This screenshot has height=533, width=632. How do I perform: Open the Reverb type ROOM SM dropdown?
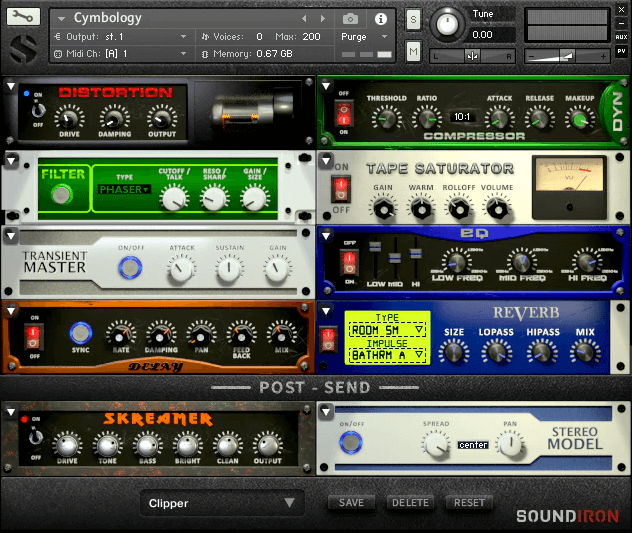coord(387,331)
